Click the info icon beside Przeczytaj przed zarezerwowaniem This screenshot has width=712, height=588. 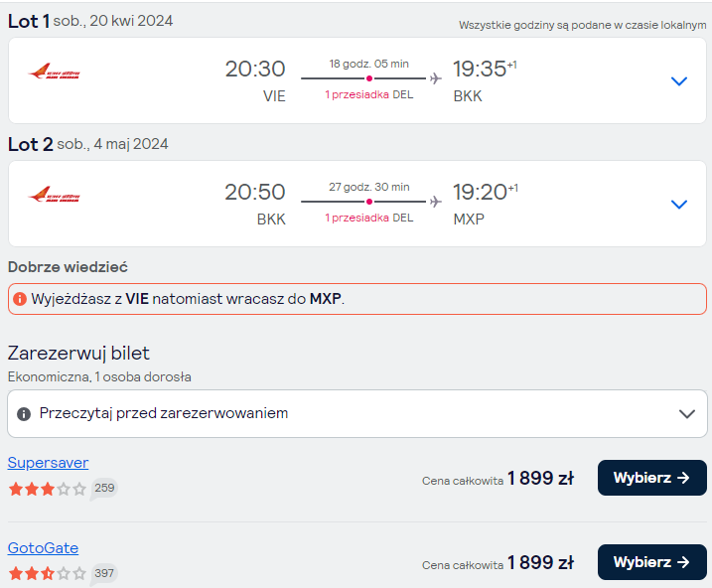pos(24,413)
